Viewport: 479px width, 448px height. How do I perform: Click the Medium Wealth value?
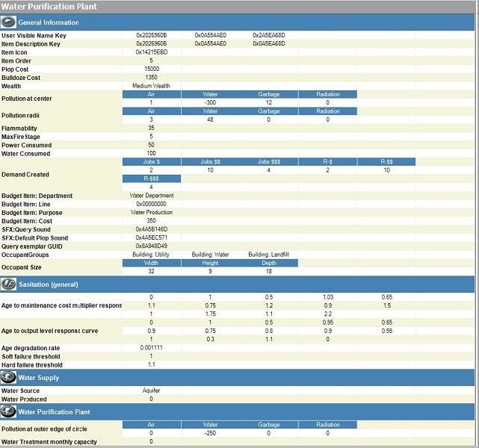pos(151,86)
